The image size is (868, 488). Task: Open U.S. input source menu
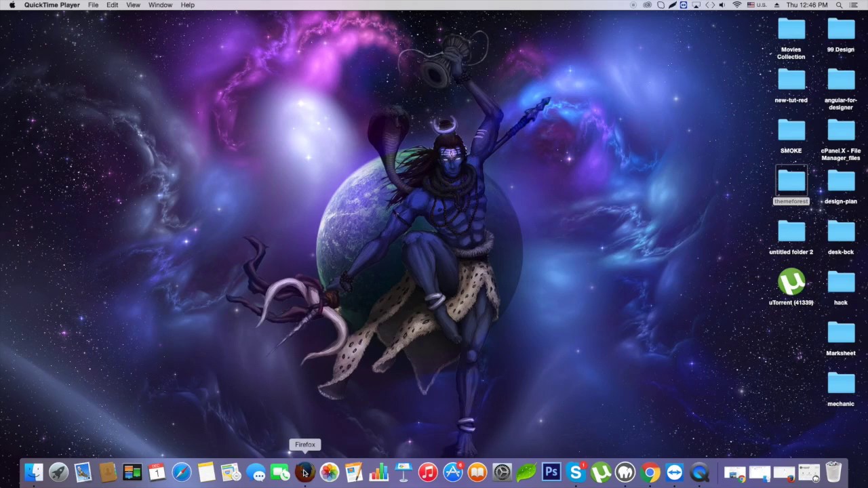(x=756, y=5)
